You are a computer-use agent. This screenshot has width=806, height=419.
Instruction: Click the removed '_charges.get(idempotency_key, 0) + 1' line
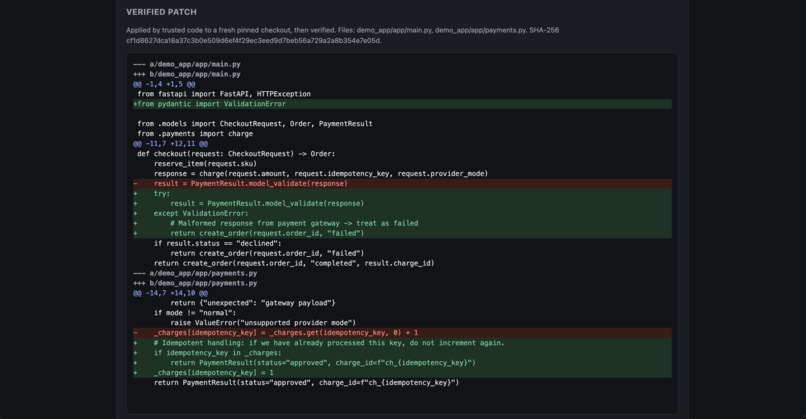point(402,333)
